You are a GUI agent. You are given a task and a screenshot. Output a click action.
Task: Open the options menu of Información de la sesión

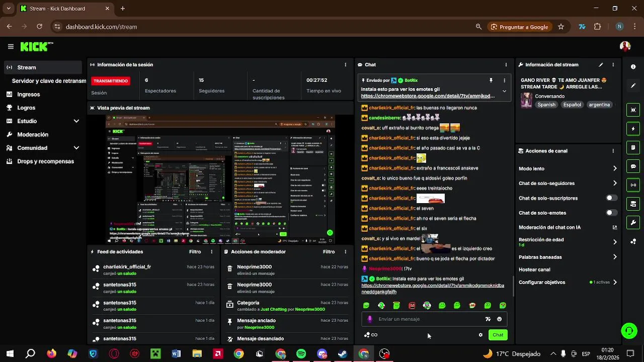(x=345, y=65)
